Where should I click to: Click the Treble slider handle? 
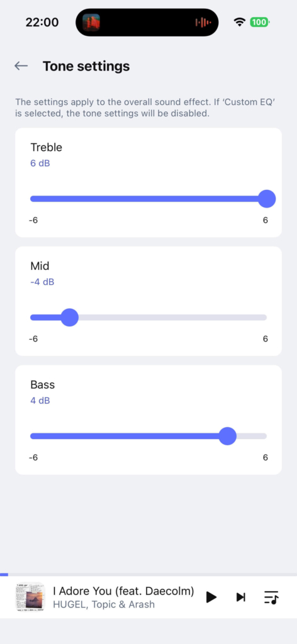tap(267, 199)
